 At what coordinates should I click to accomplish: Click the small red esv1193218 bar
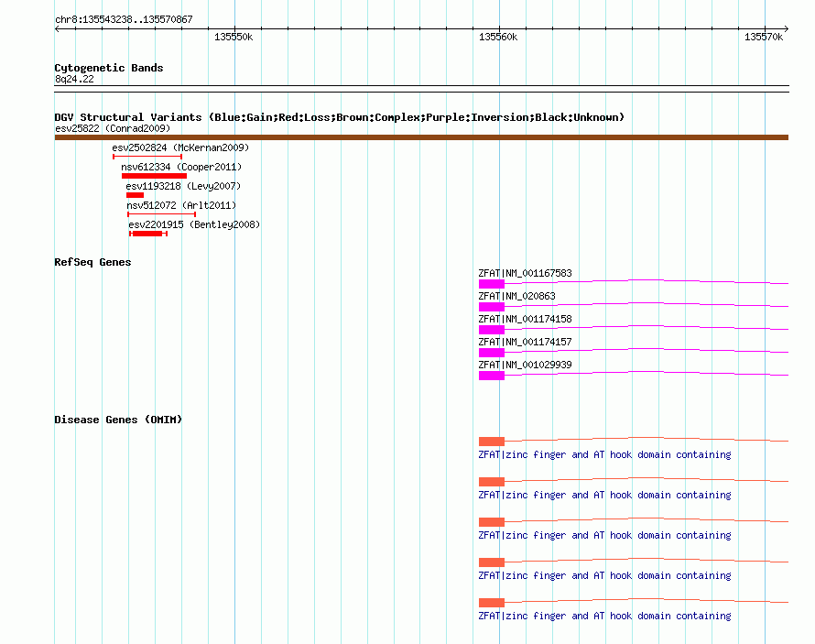135,195
